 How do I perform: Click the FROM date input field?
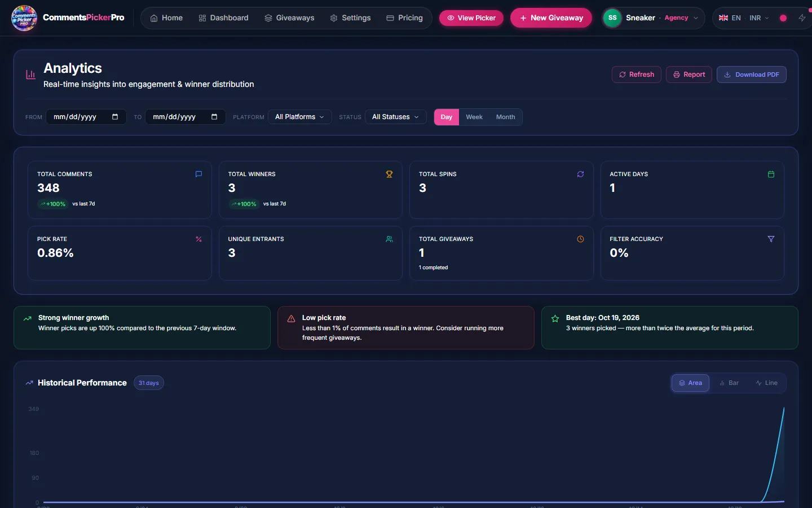86,117
